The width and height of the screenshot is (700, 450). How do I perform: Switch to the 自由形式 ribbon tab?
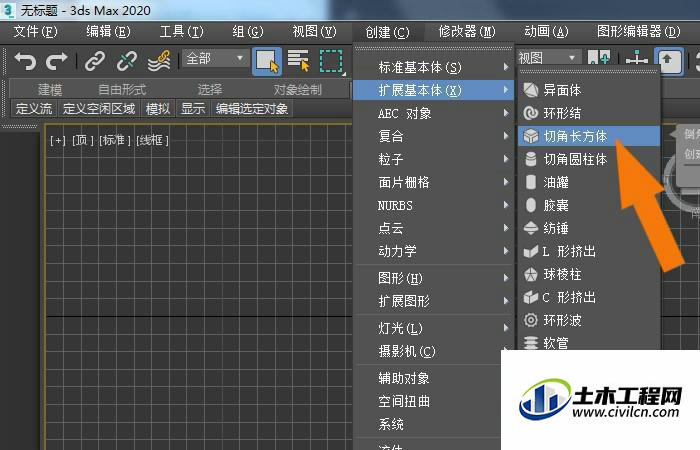point(122,90)
